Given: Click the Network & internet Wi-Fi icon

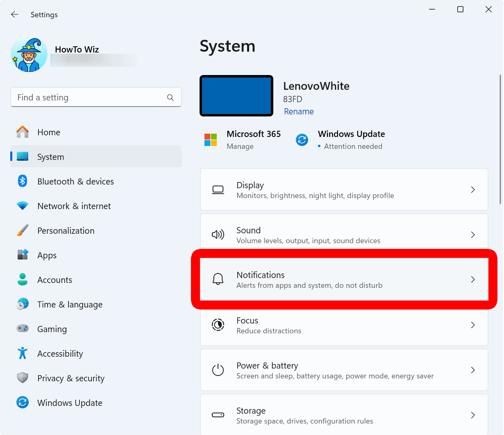Looking at the screenshot, I should (23, 206).
